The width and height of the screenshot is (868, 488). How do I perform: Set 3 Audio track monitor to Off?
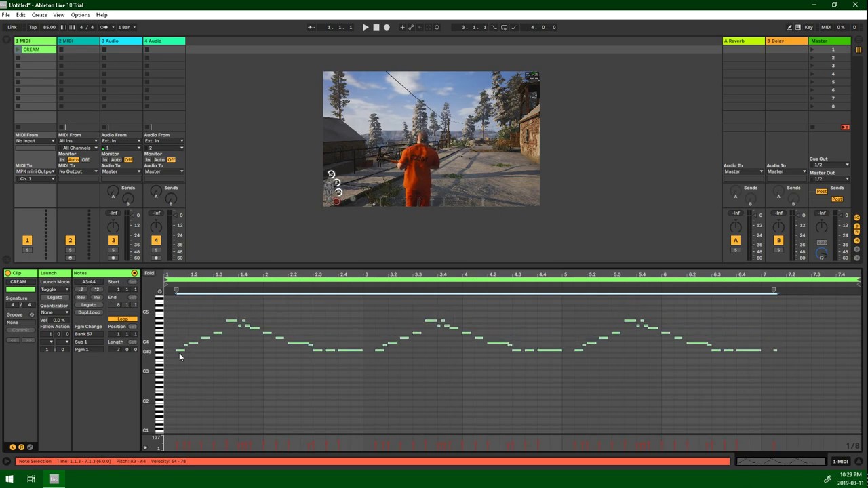pos(128,160)
